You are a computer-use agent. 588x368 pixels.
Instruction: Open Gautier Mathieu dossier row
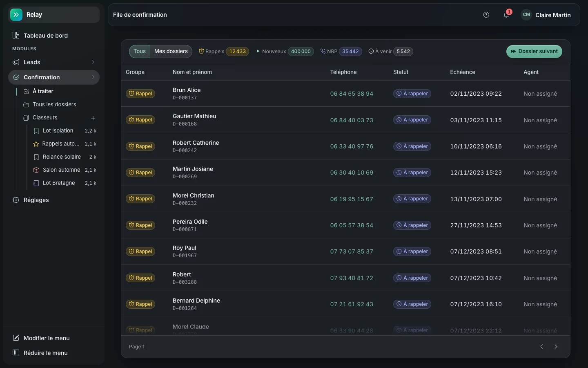pos(345,120)
